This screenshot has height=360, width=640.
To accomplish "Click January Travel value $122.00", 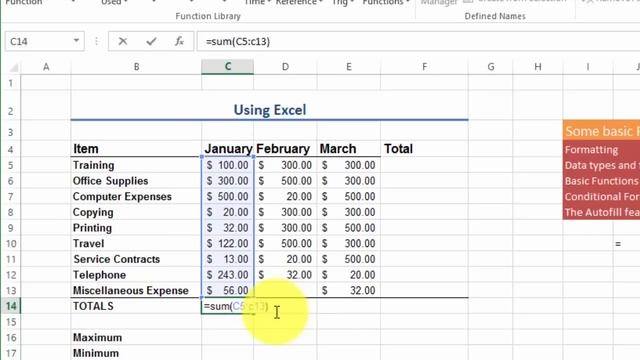I will click(228, 243).
